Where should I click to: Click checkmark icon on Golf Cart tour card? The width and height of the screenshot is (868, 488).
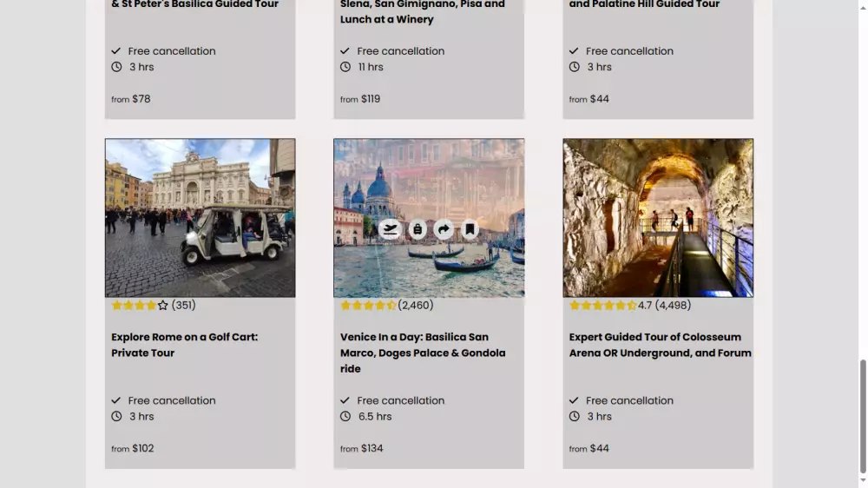click(x=116, y=400)
